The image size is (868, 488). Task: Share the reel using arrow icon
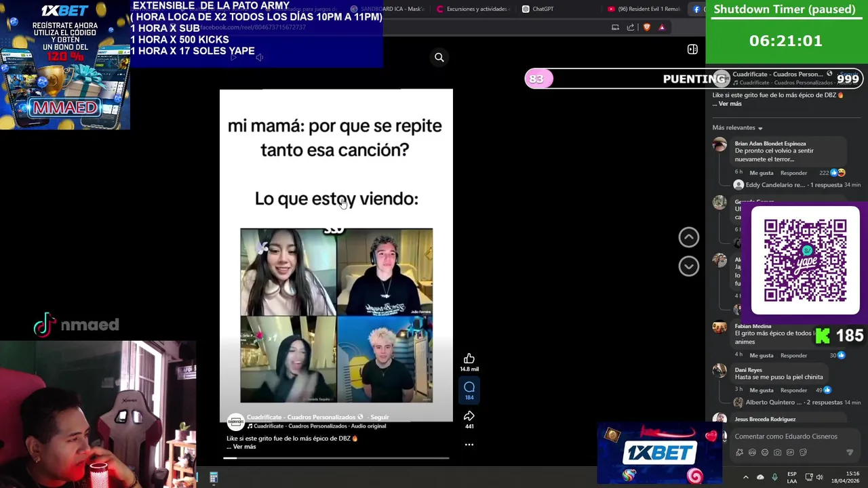pos(469,416)
